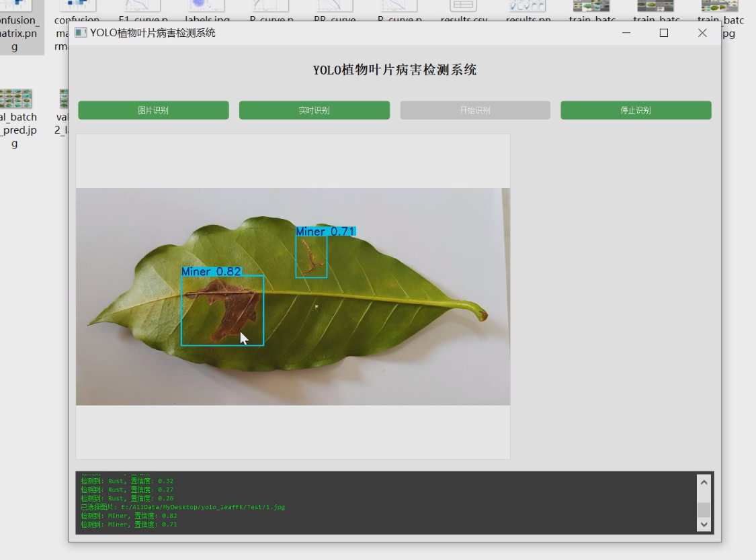Select results.png file in background folder

(528, 11)
